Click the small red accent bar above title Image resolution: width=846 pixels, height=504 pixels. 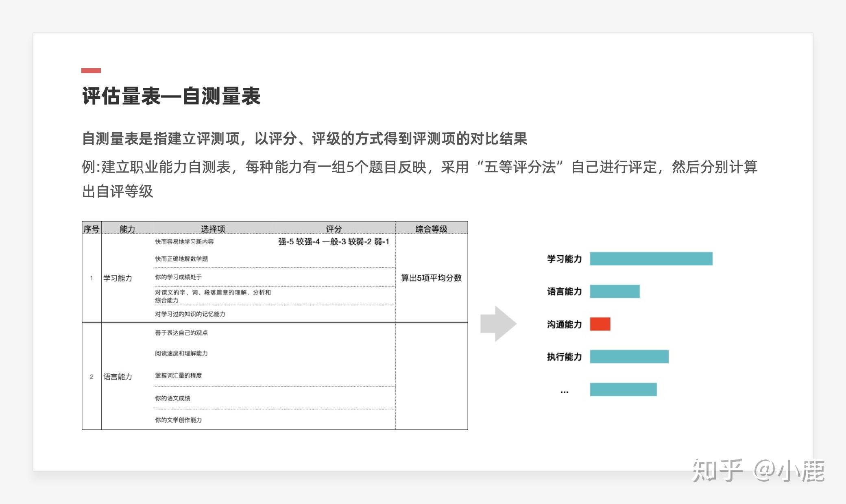[x=91, y=71]
